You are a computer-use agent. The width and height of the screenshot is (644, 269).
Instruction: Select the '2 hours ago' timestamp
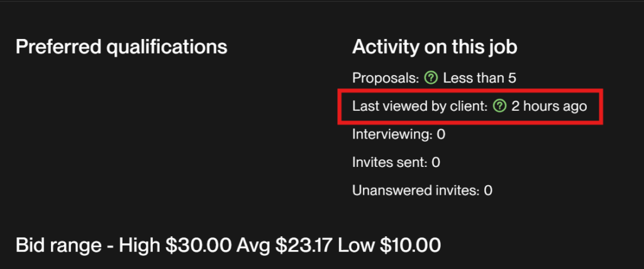(x=549, y=106)
